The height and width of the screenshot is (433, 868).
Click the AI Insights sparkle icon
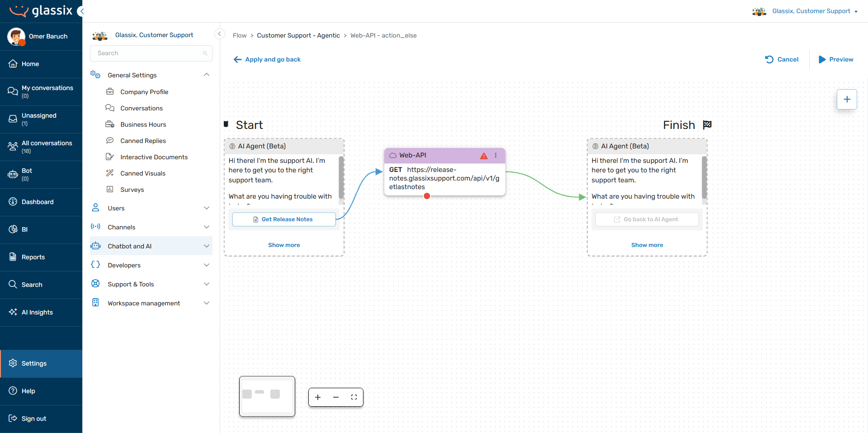click(13, 312)
